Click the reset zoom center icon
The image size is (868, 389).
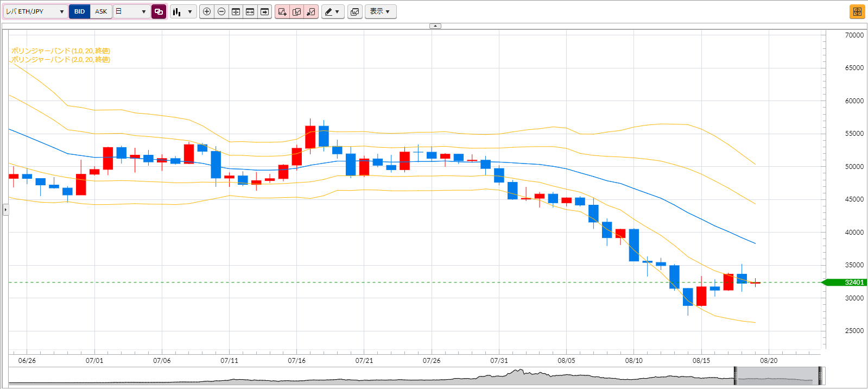(x=236, y=11)
